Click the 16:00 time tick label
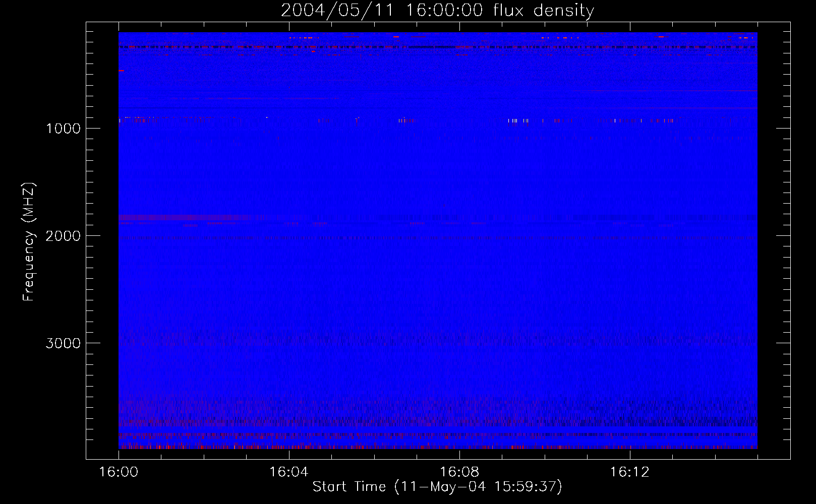816x504 pixels. click(x=119, y=472)
